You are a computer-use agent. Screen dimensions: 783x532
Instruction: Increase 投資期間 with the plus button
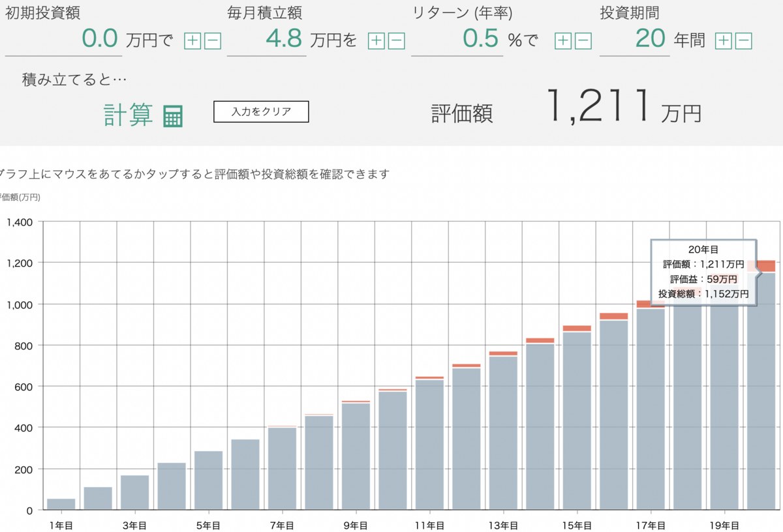pos(724,41)
